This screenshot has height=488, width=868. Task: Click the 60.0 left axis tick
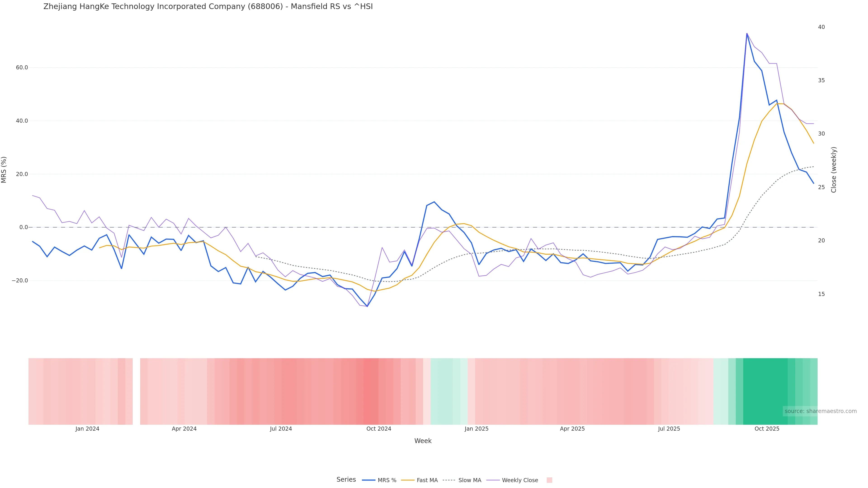pos(22,67)
